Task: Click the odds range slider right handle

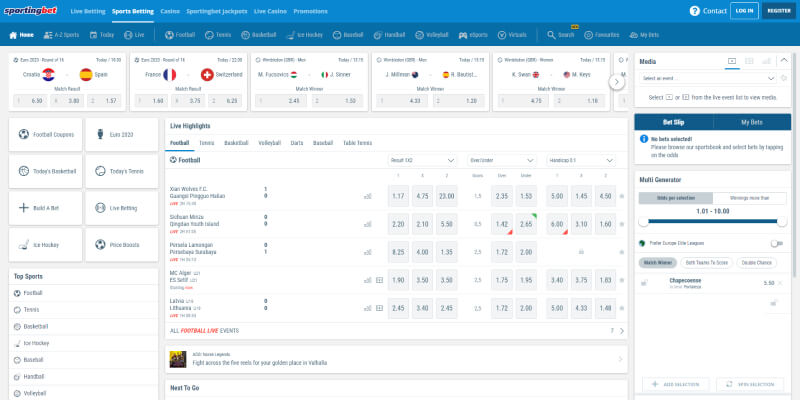Action: click(x=782, y=222)
